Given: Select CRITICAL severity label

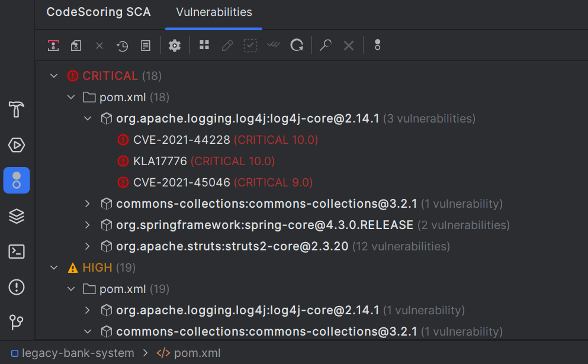Looking at the screenshot, I should point(110,76).
